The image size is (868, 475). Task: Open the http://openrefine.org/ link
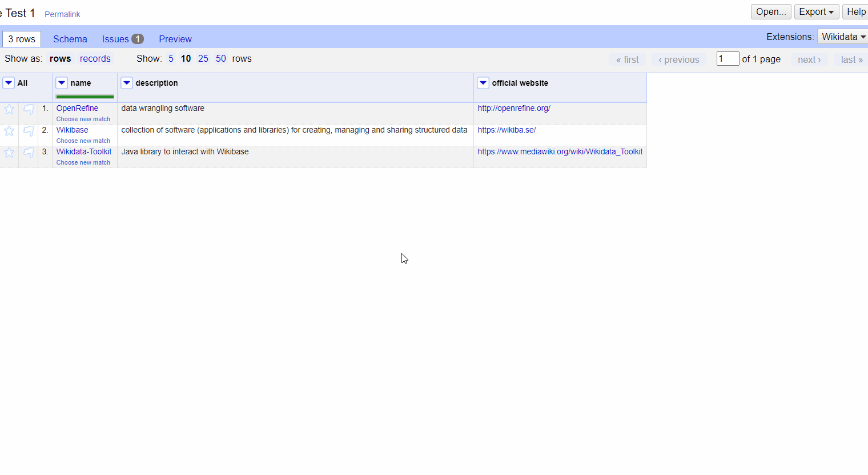tap(514, 108)
